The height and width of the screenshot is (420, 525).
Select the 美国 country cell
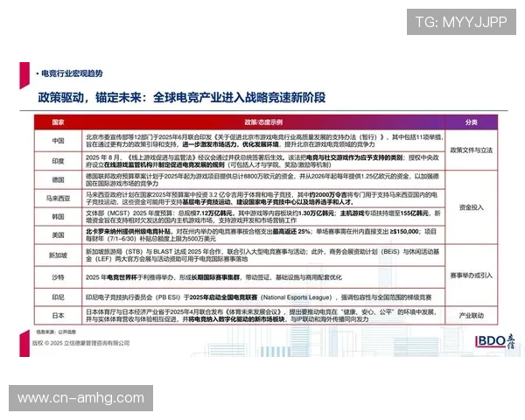(x=58, y=235)
